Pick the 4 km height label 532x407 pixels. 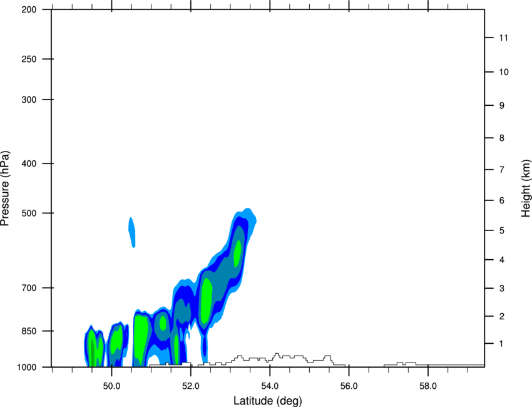point(502,260)
